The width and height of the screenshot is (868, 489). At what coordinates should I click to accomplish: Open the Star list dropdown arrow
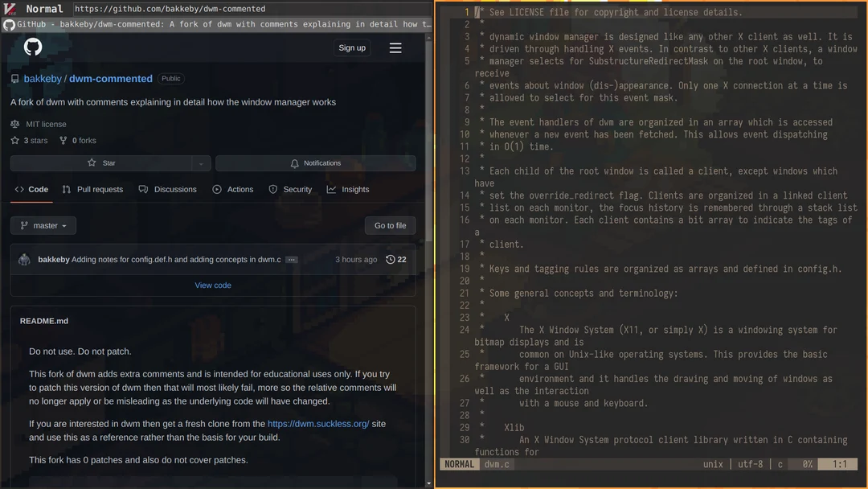201,162
